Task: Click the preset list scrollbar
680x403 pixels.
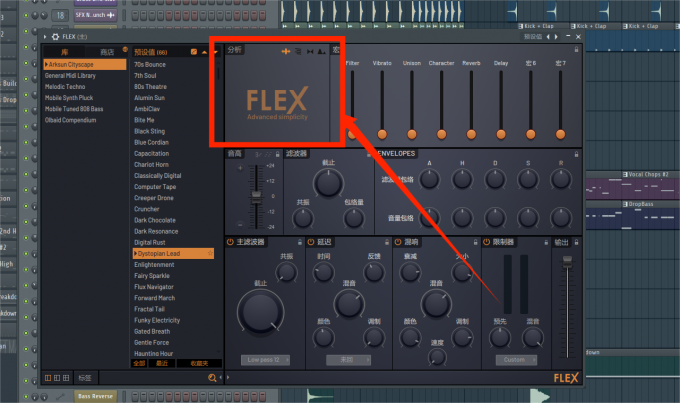Action: click(218, 73)
